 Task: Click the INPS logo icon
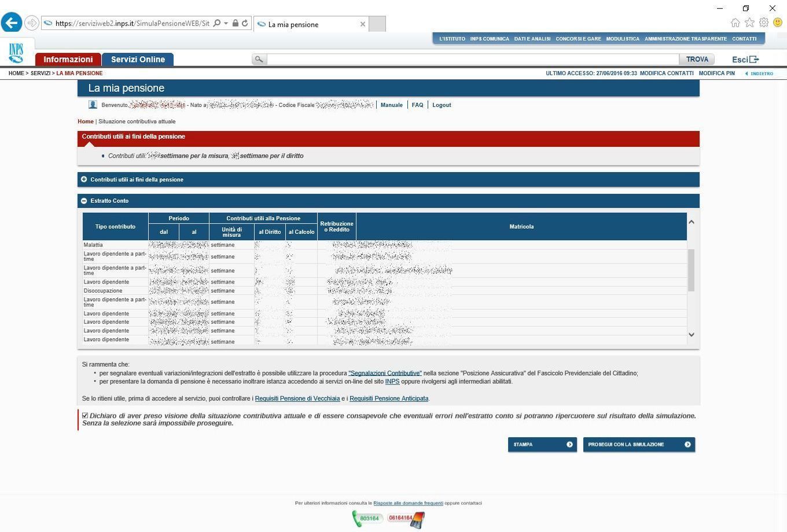pos(16,53)
